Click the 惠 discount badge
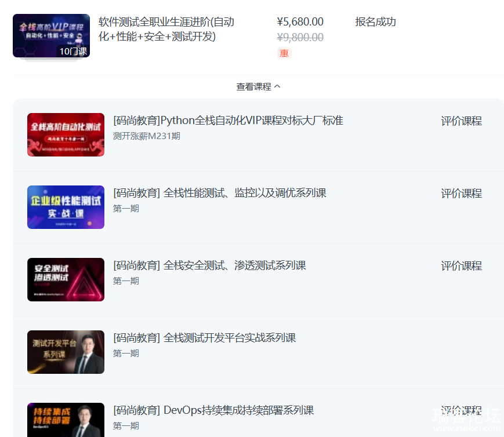Image resolution: width=504 pixels, height=437 pixels. click(284, 53)
